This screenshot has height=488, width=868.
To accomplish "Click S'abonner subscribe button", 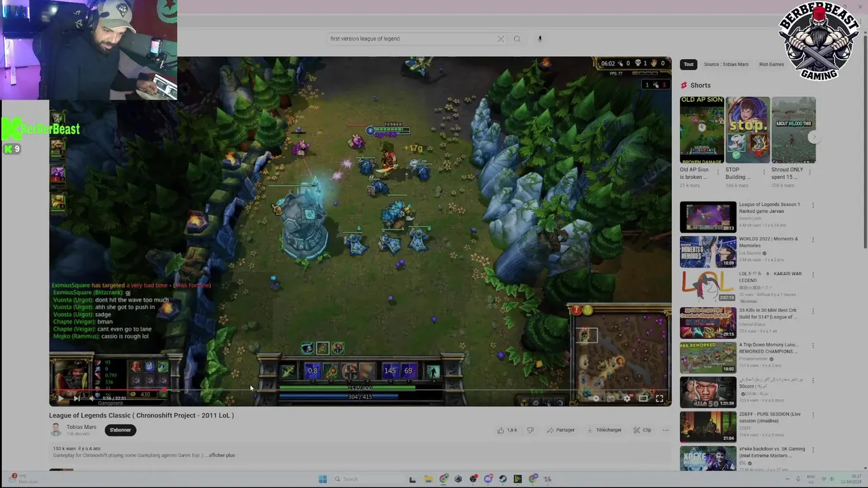I will pos(121,430).
